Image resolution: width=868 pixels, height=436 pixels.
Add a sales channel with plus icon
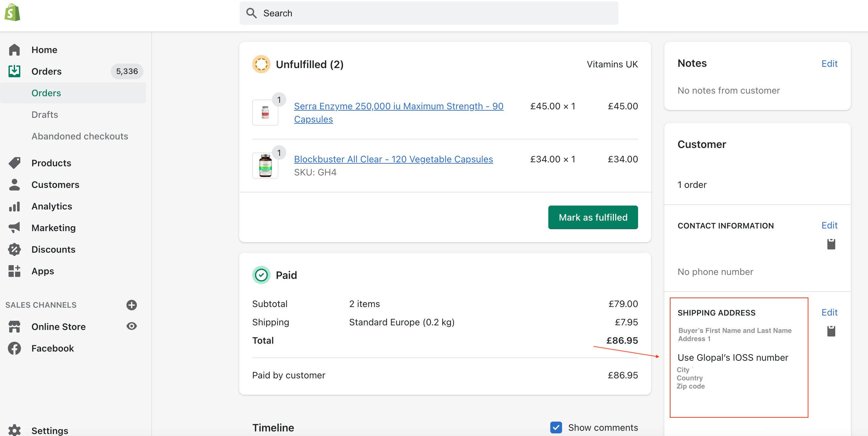coord(131,305)
